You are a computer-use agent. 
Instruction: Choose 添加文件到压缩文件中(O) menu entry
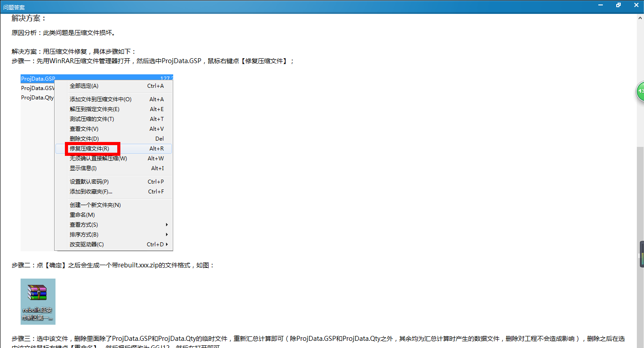coord(113,99)
